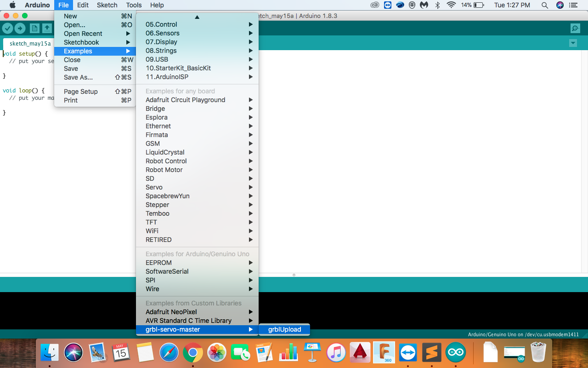Open the Photos dock icon

(216, 353)
